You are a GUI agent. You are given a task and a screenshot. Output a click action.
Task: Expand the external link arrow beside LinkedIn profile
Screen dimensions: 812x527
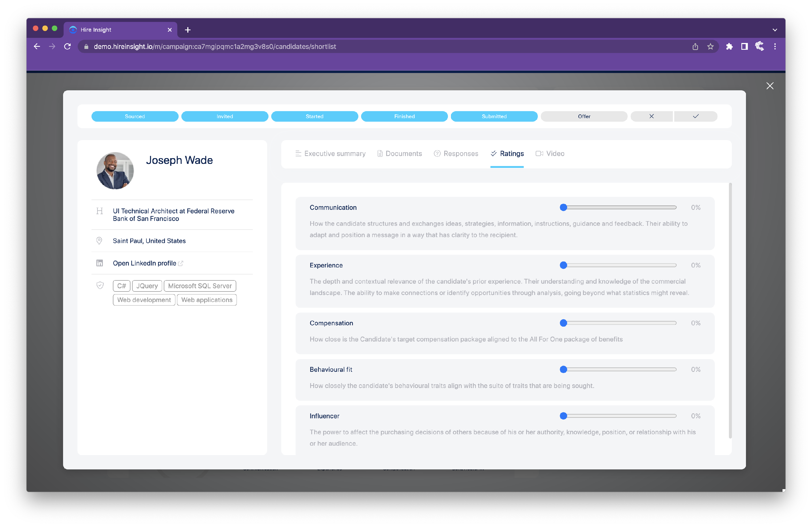(x=181, y=263)
